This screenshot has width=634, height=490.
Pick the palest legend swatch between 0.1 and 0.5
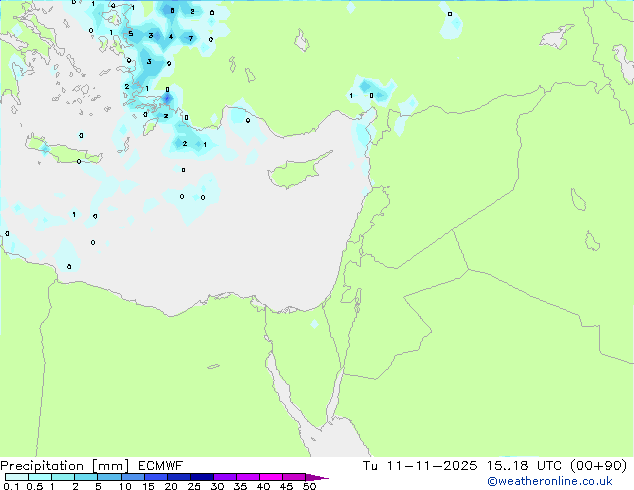point(17,477)
